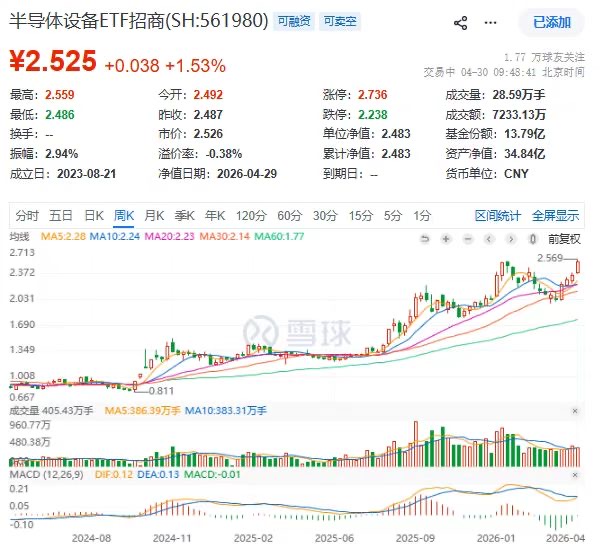Click the 2024-11 date axis label
Viewport: 605px width, 554px height.
coord(172,538)
